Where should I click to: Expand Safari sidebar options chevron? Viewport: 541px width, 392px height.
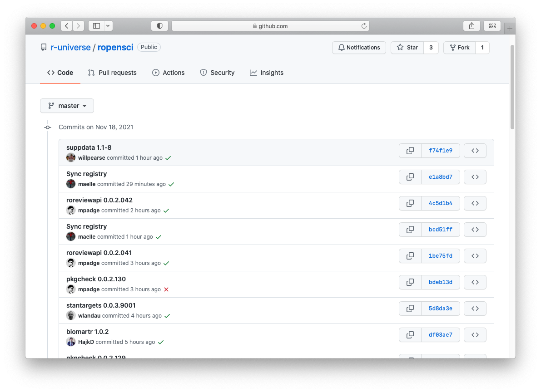pos(109,26)
